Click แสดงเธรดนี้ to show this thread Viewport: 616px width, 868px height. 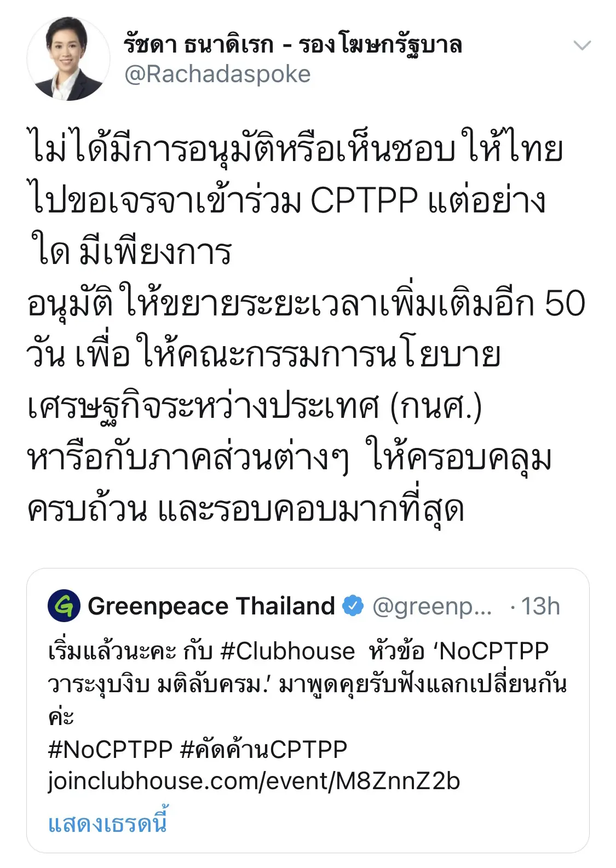[107, 823]
